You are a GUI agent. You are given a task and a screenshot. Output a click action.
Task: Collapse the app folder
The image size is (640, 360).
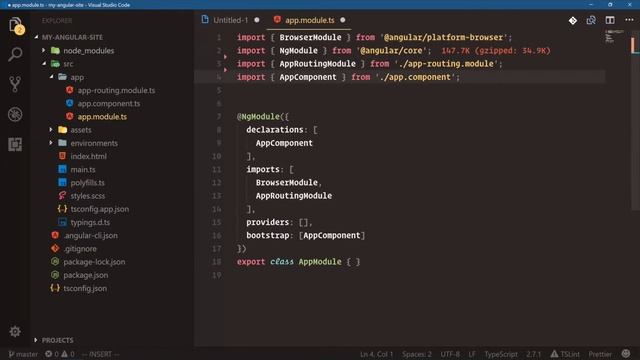point(51,77)
